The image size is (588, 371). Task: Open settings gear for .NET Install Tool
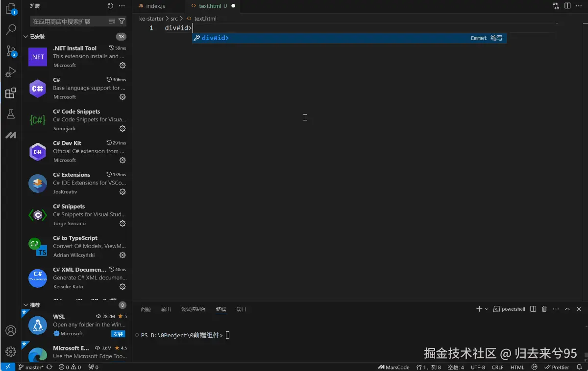click(x=122, y=65)
